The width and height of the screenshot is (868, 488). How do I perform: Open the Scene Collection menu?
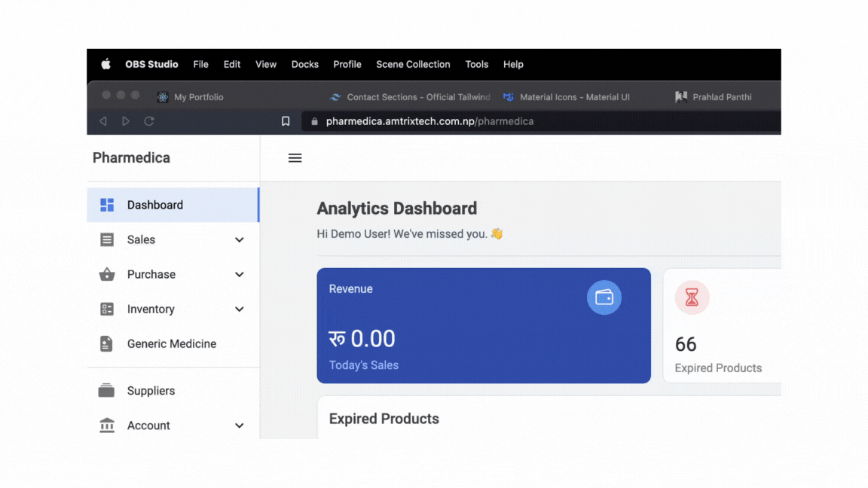(413, 65)
